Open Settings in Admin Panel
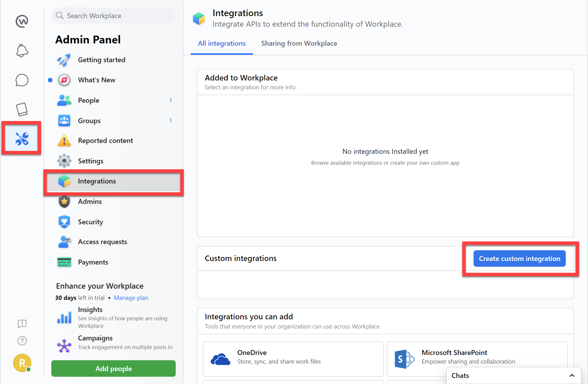The height and width of the screenshot is (384, 588). (114, 161)
